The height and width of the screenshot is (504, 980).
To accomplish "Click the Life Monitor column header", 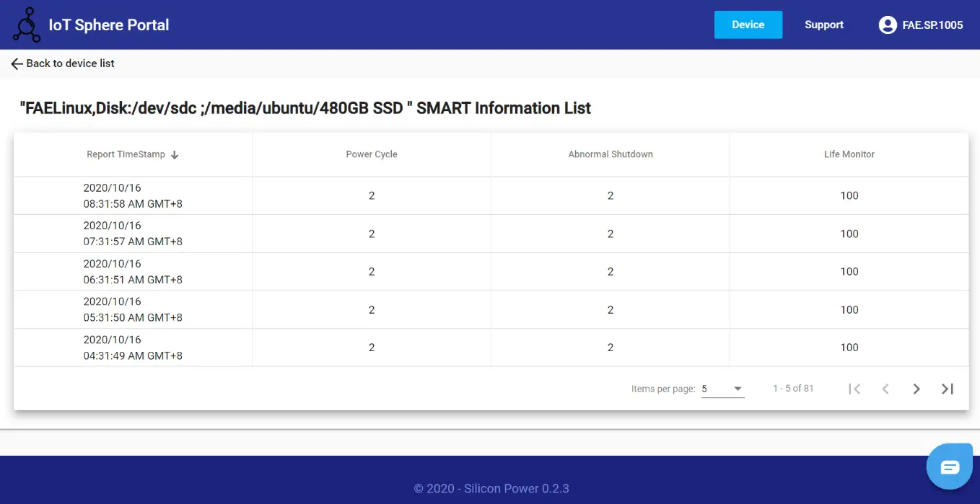I will coord(849,154).
